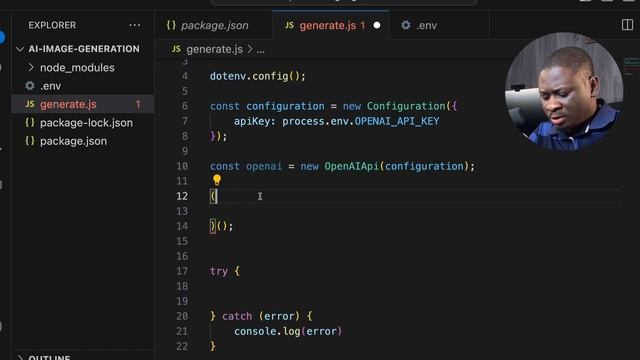Click the webcam overlay thumbnail
The image size is (640, 360).
564,91
